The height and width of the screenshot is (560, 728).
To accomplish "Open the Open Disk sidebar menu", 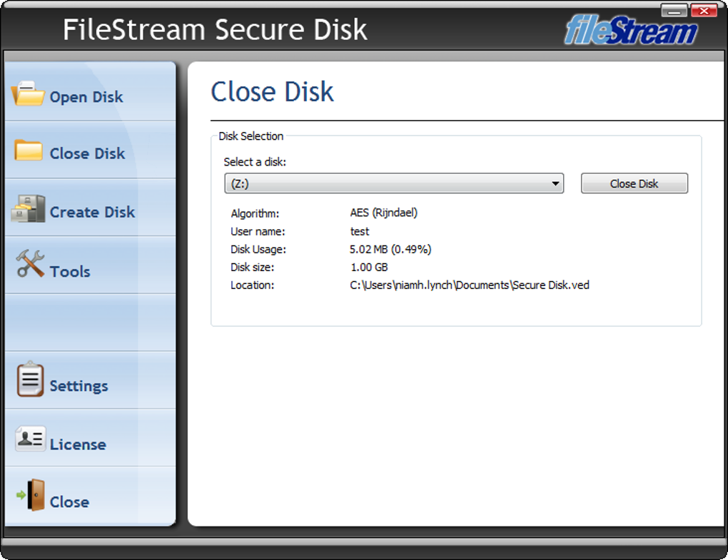I will [x=86, y=97].
